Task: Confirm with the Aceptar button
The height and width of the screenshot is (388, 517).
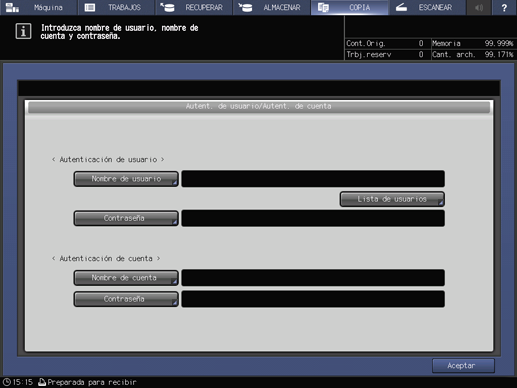Action: 463,366
